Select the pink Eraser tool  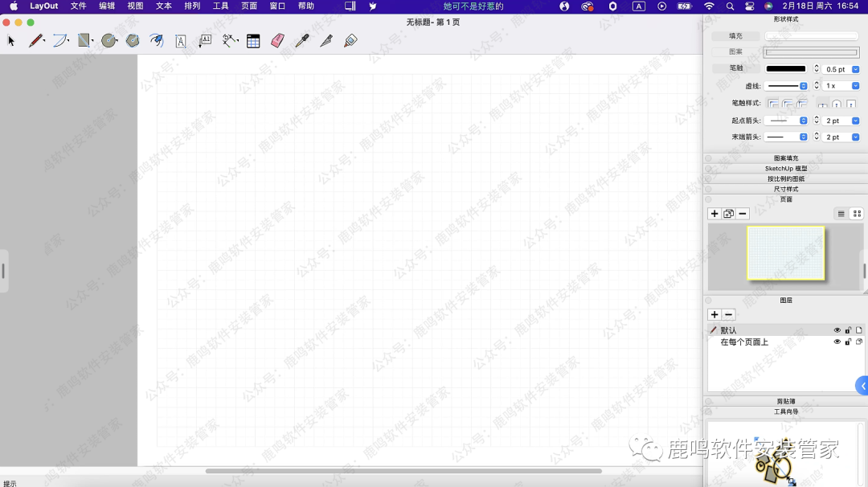[277, 41]
